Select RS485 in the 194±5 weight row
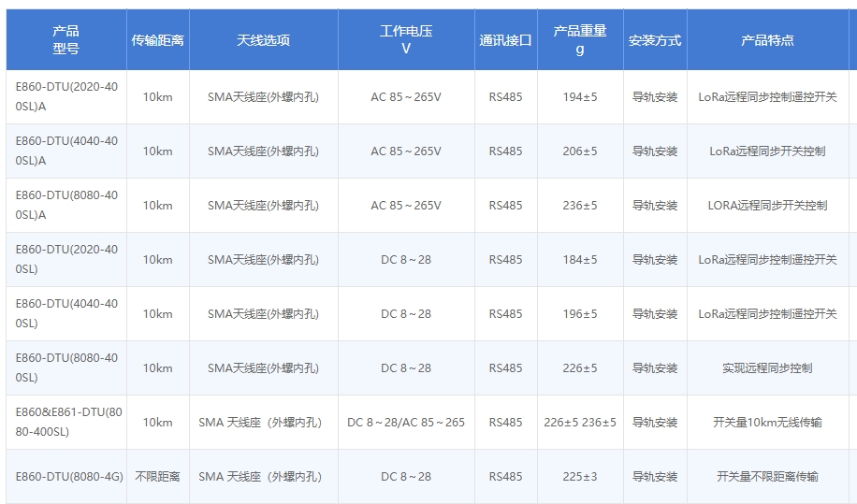The height and width of the screenshot is (504, 857). [x=505, y=96]
